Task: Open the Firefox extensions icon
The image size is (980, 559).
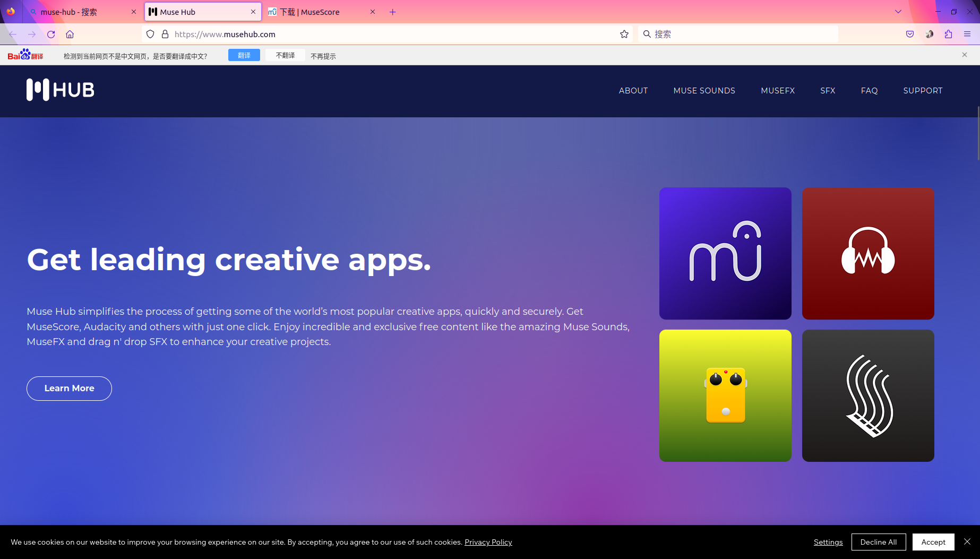Action: (948, 34)
